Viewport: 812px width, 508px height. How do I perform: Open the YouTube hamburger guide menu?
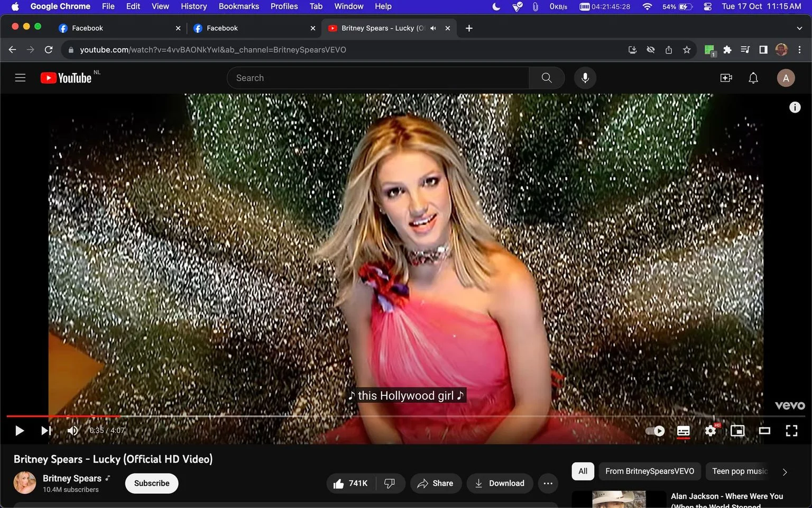(x=20, y=78)
